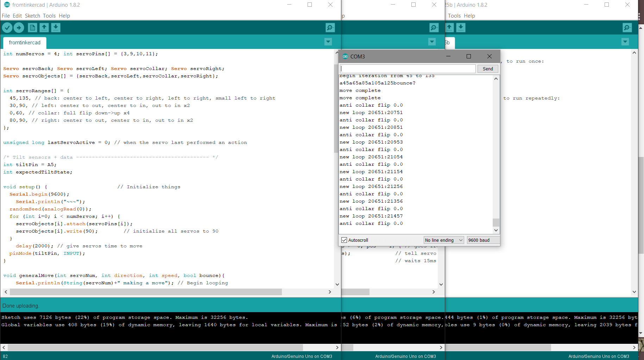Viewport: 644px width, 360px height.
Task: Click rightmost window editor scroll up arrow
Action: [x=634, y=53]
